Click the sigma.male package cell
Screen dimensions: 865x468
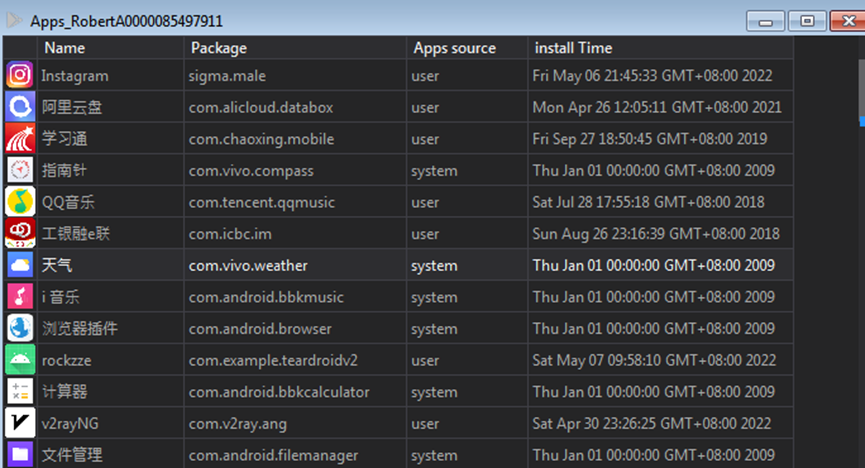pos(295,76)
